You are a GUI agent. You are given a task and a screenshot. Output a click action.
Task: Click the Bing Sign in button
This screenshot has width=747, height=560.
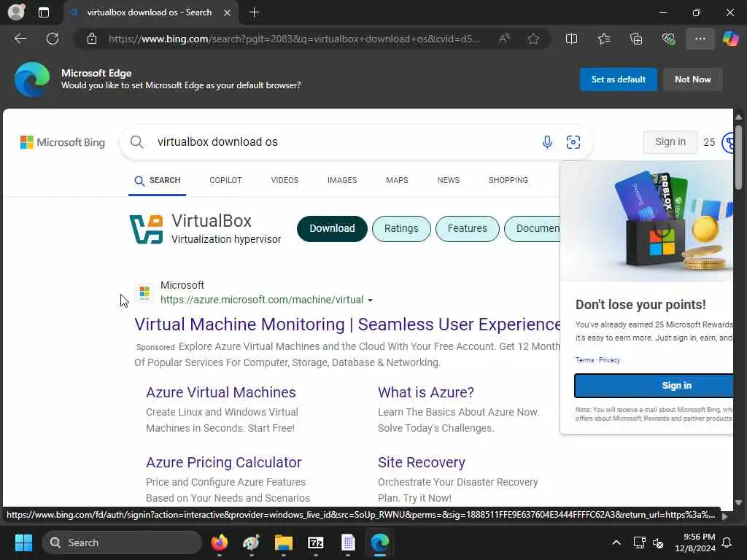point(670,142)
